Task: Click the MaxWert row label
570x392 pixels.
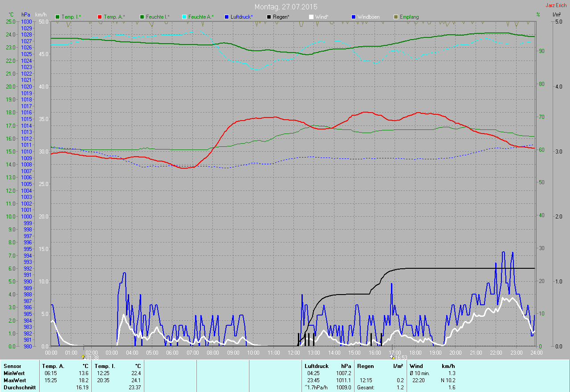Action: click(x=15, y=380)
